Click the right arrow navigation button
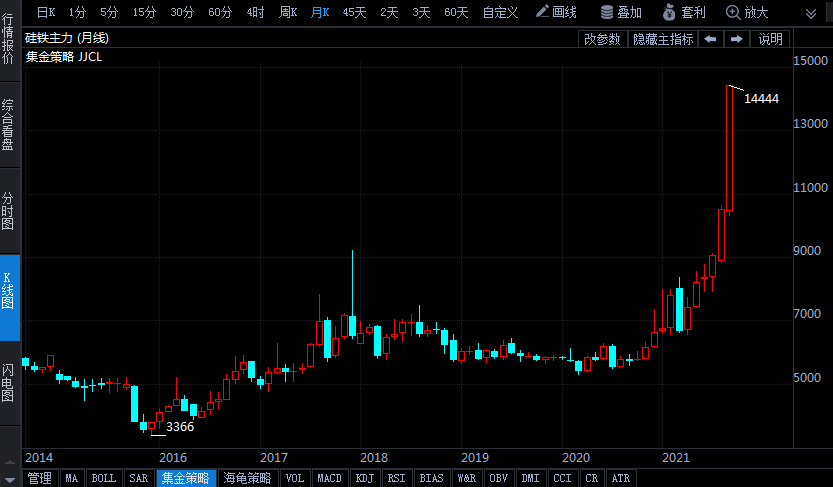833x487 pixels. tap(736, 39)
